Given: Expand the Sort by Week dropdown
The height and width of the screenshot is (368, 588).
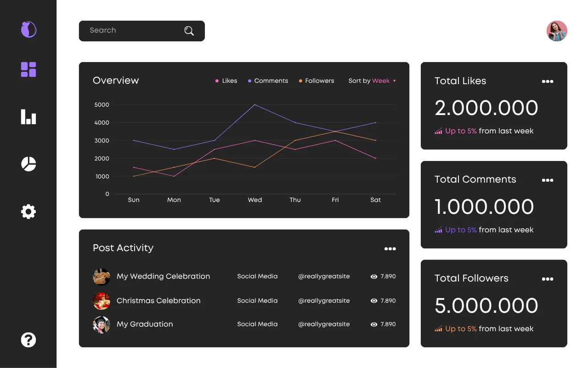Looking at the screenshot, I should point(372,81).
